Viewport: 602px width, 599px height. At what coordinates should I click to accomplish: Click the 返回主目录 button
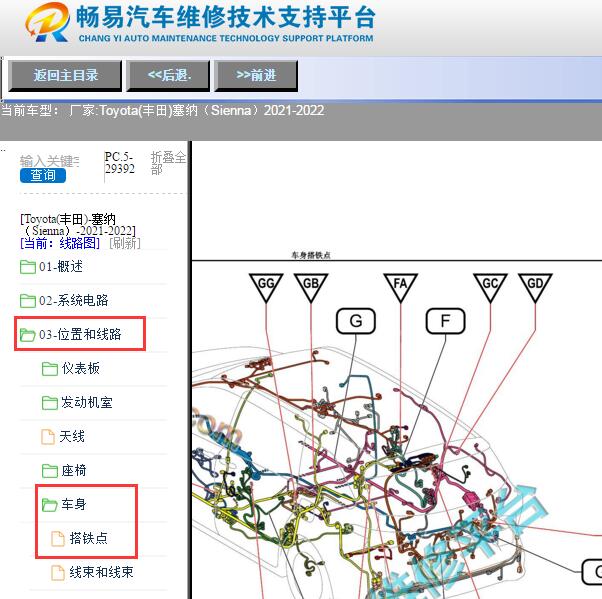[65, 75]
